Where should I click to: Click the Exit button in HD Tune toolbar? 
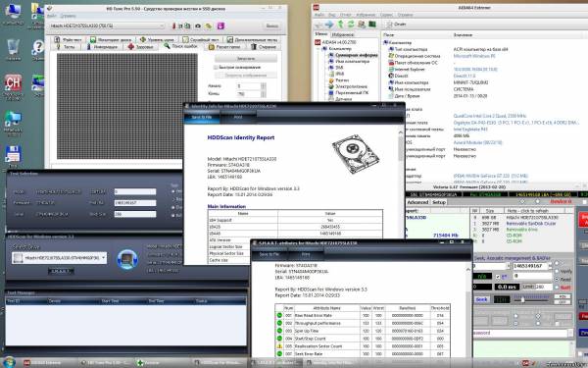(x=271, y=26)
